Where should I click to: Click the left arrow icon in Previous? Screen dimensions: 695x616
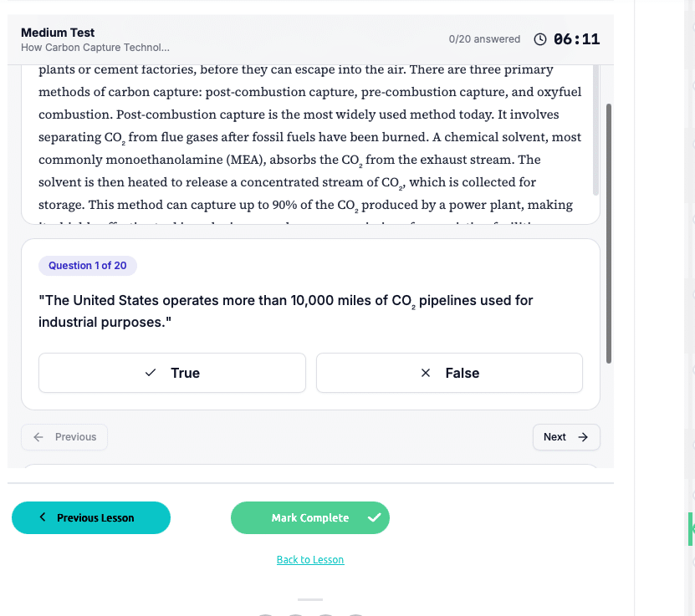(x=38, y=437)
